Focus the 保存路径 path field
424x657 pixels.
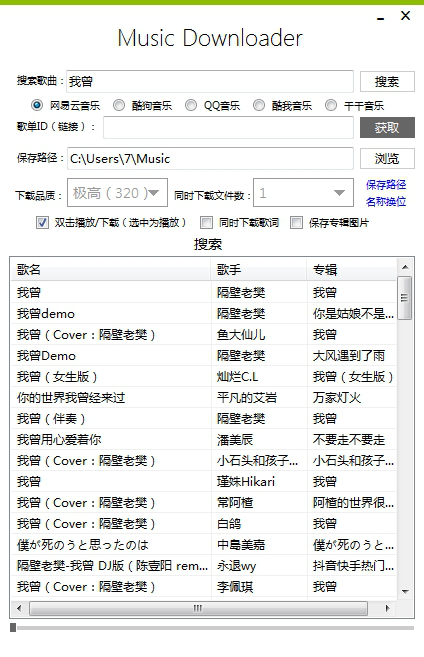point(210,158)
